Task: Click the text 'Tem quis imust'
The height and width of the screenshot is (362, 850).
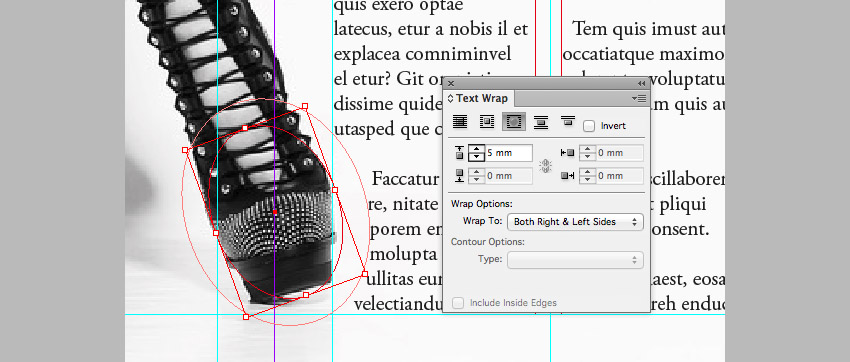Action: (x=627, y=28)
